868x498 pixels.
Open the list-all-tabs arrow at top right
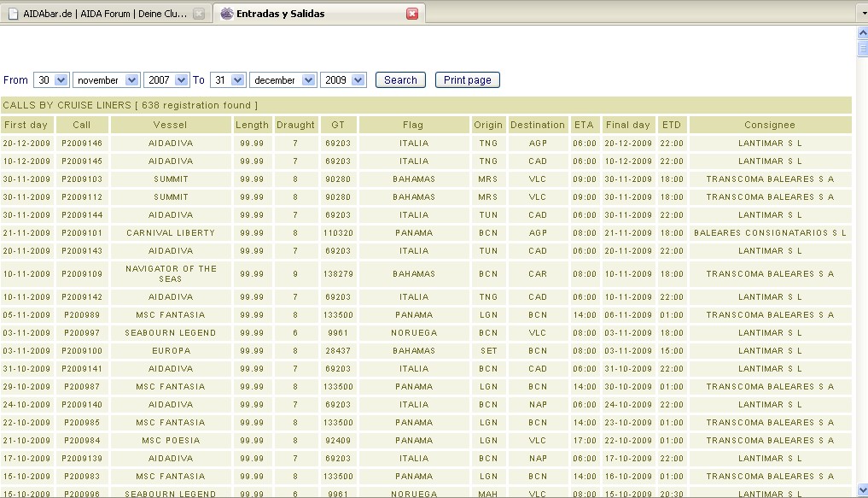(x=859, y=13)
